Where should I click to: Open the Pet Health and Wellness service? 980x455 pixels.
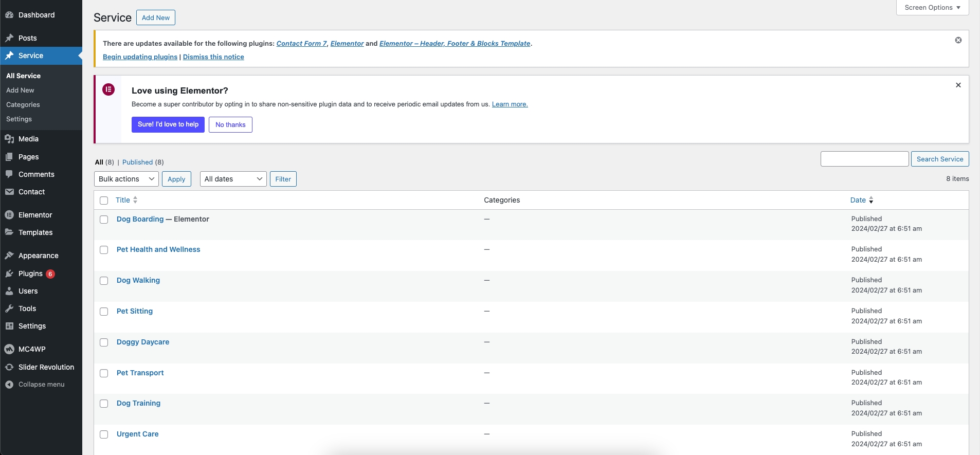(158, 249)
